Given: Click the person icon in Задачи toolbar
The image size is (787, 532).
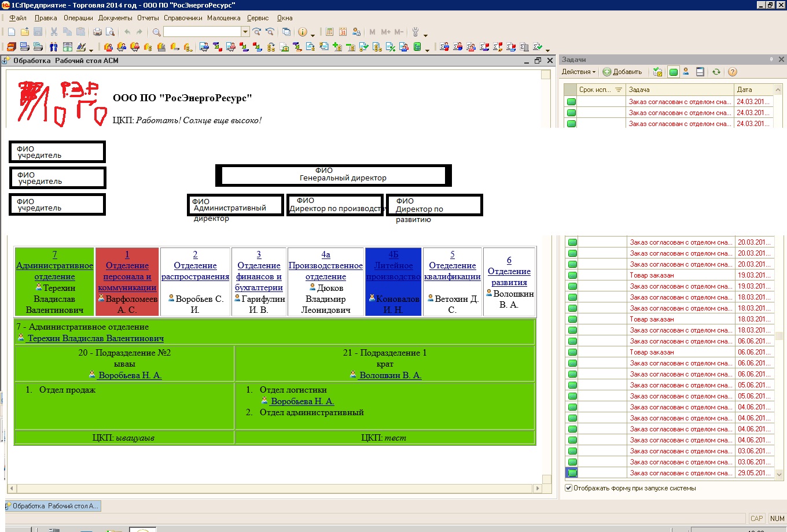Looking at the screenshot, I should coord(686,72).
